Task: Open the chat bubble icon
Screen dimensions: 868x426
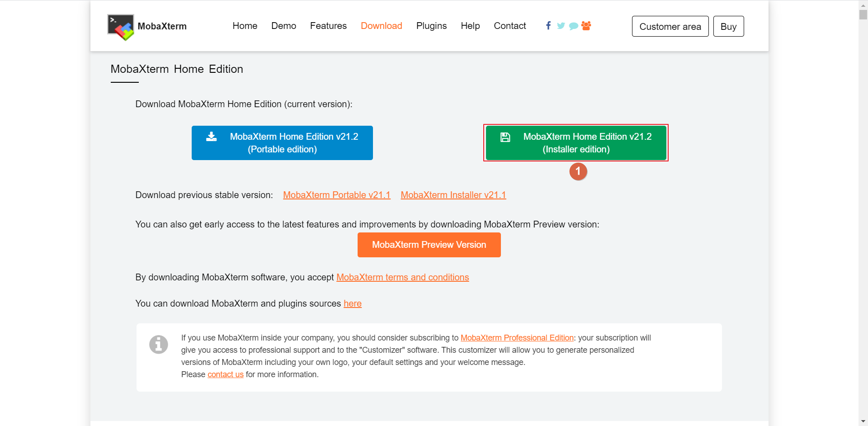Action: tap(573, 26)
